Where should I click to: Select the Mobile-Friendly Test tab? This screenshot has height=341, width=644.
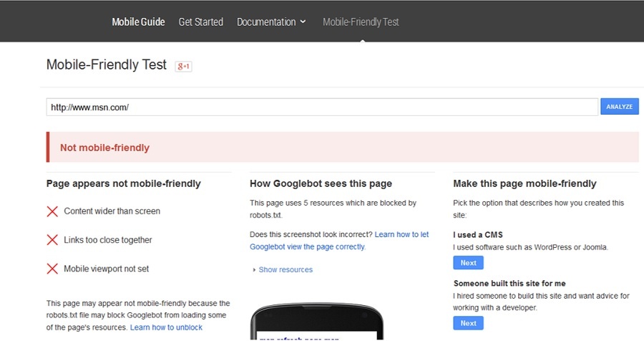point(361,21)
